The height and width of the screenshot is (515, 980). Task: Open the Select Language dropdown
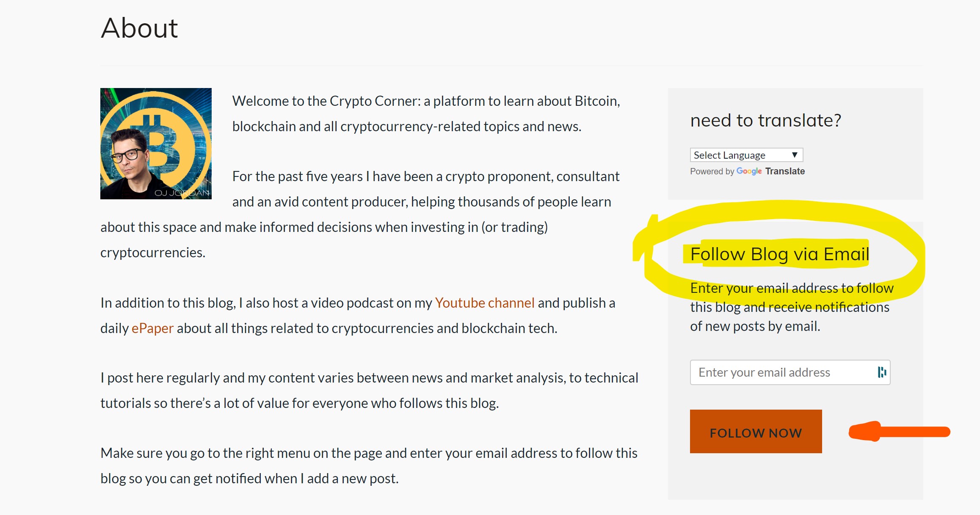pos(746,155)
